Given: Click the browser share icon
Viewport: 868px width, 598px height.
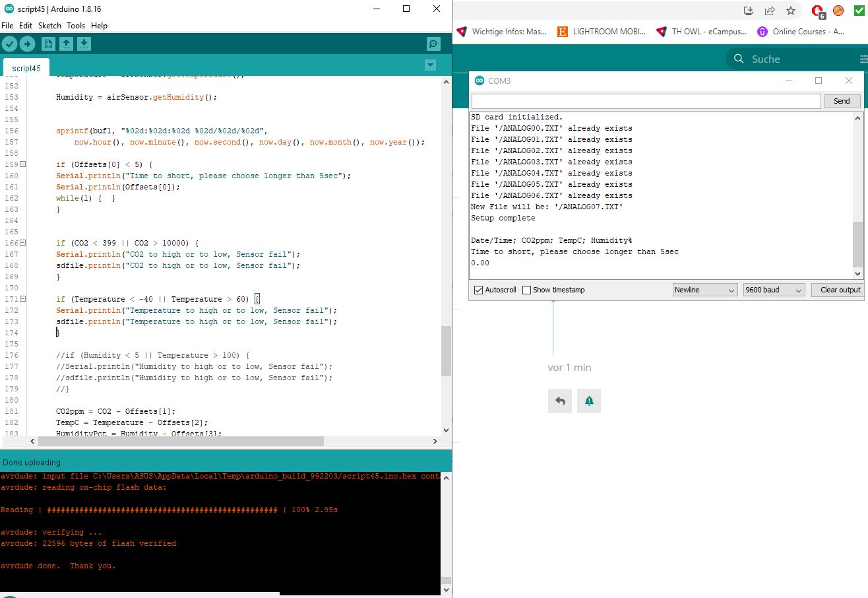Looking at the screenshot, I should (769, 11).
